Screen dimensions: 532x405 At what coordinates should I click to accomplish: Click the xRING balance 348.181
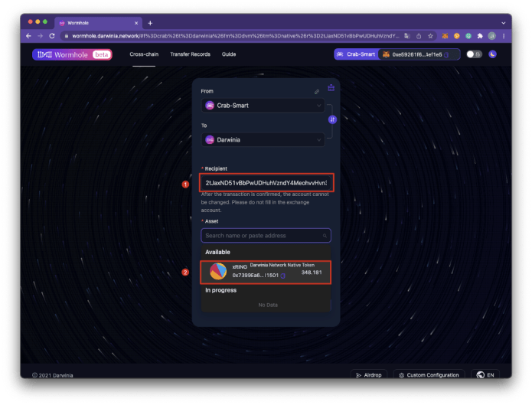pyautogui.click(x=312, y=273)
